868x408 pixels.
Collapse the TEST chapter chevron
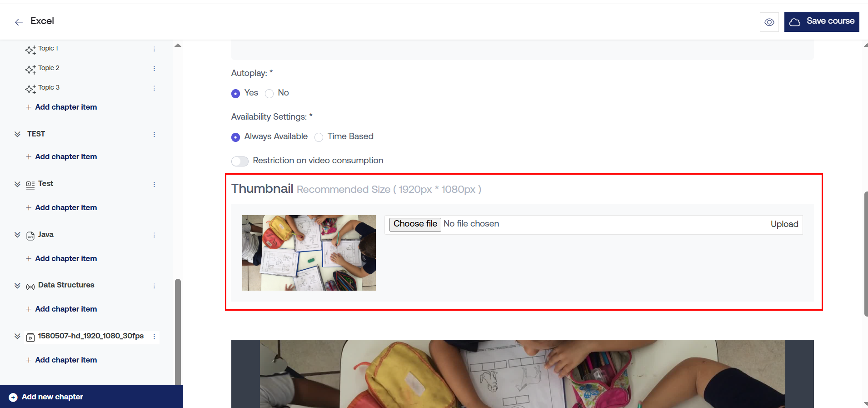point(17,134)
